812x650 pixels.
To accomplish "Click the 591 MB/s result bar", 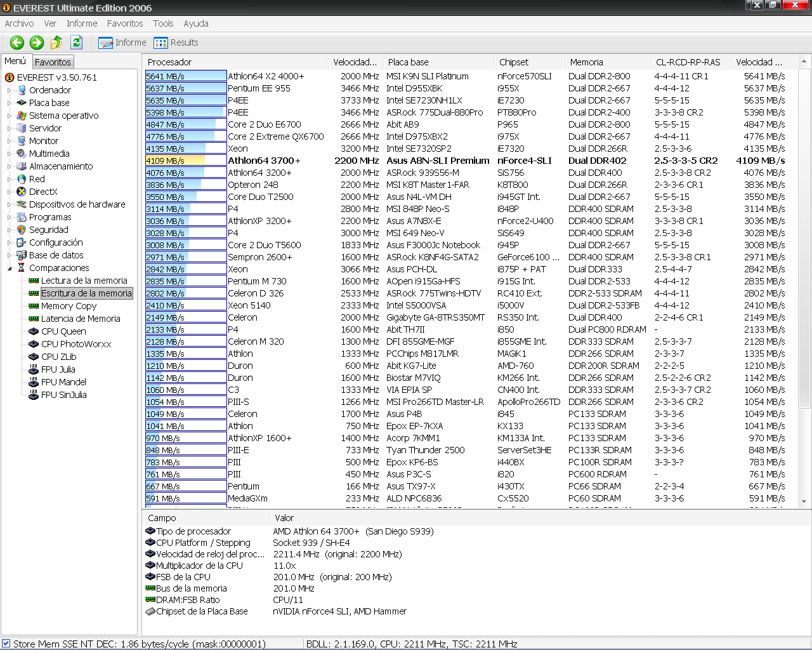I will pos(186,498).
